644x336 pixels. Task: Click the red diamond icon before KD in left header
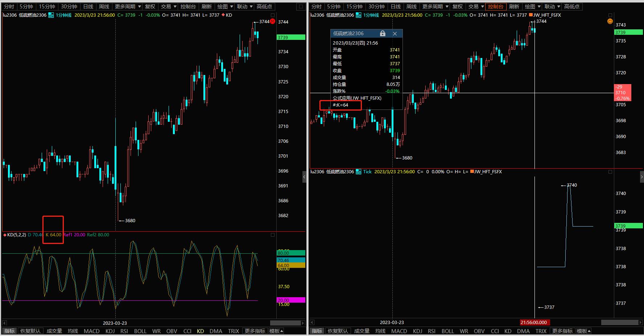point(223,15)
